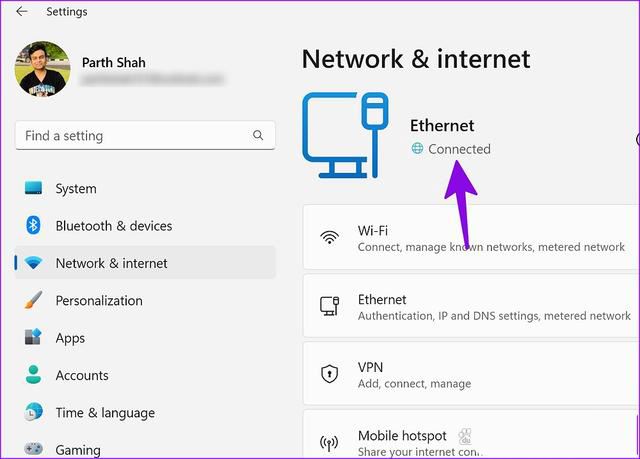Click the Ethernet Connected status text
Viewport: 640px width, 459px height.
click(459, 149)
